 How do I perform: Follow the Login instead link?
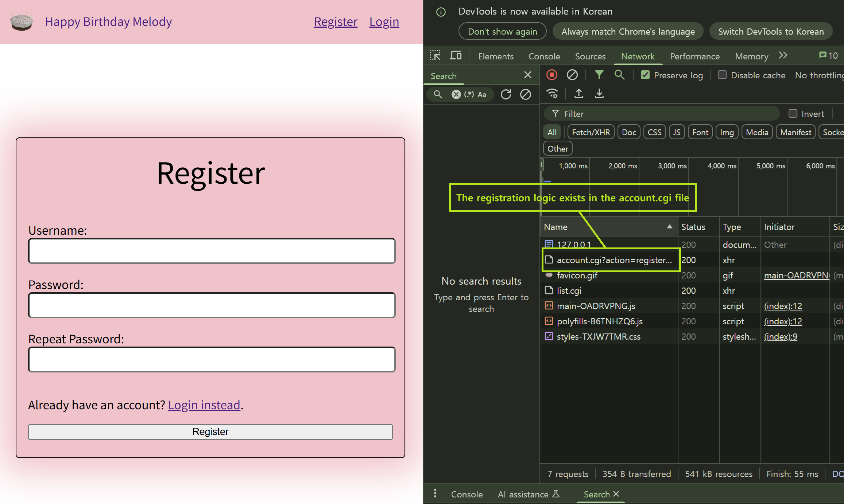[x=204, y=405]
